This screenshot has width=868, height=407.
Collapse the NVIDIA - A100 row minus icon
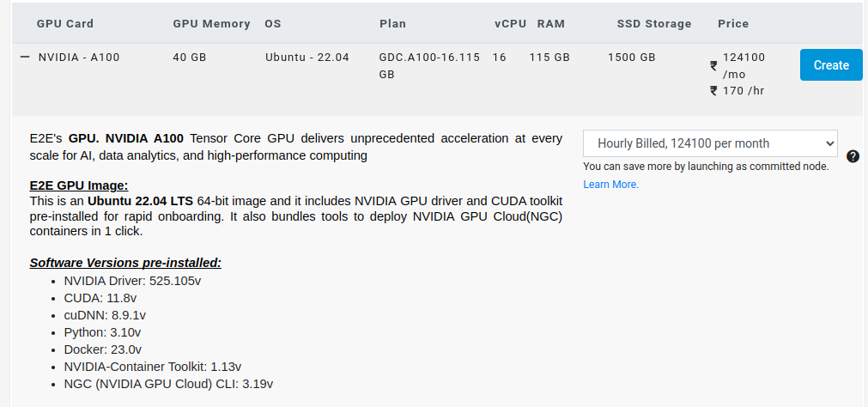[24, 57]
